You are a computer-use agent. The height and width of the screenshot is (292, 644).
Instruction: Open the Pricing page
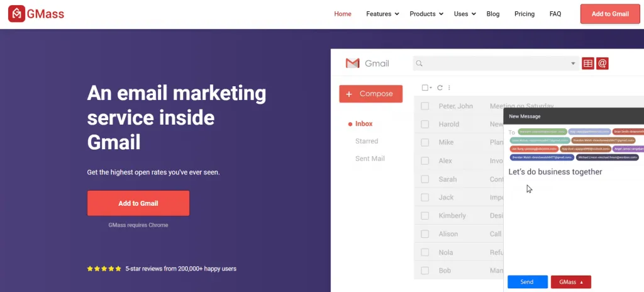(x=525, y=14)
